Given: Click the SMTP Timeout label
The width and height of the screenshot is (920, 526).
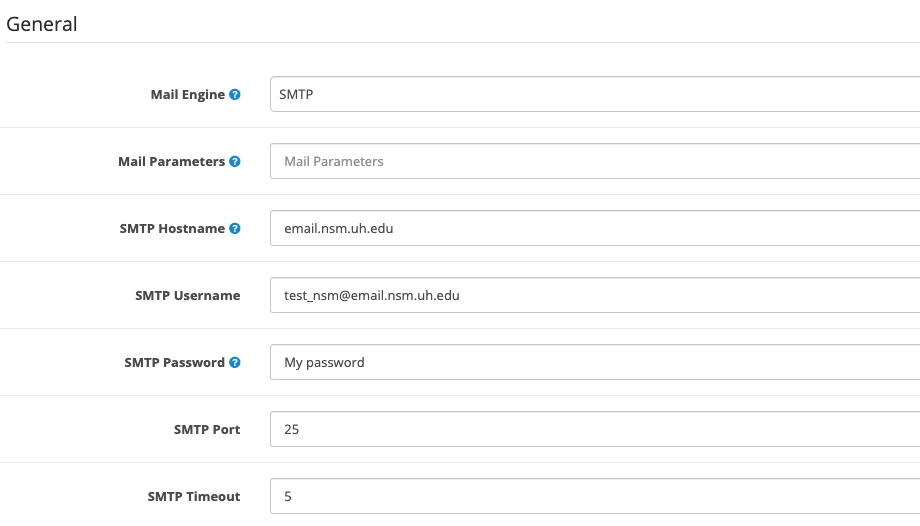Looking at the screenshot, I should coord(194,496).
